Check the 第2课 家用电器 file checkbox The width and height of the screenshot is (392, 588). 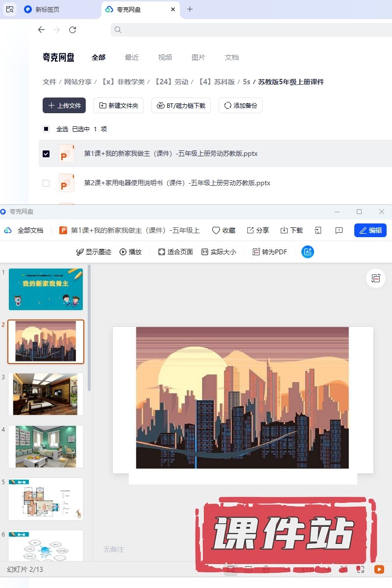coord(46,183)
